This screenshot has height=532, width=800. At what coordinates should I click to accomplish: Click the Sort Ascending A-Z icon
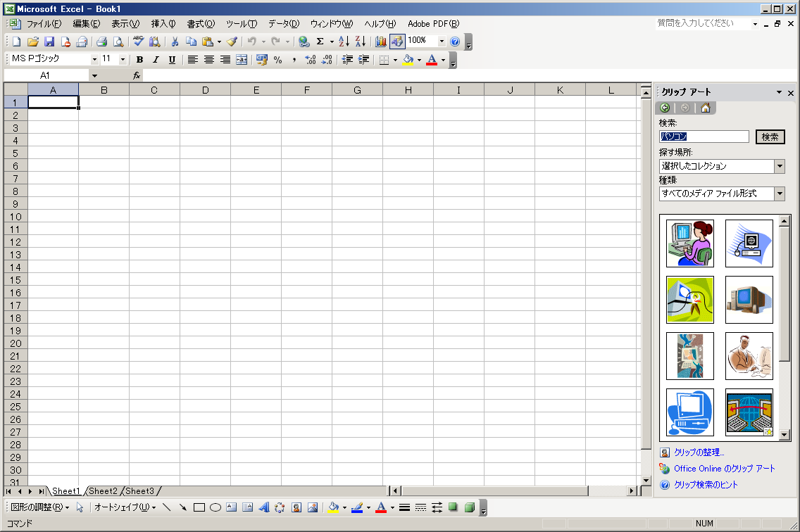tap(344, 42)
